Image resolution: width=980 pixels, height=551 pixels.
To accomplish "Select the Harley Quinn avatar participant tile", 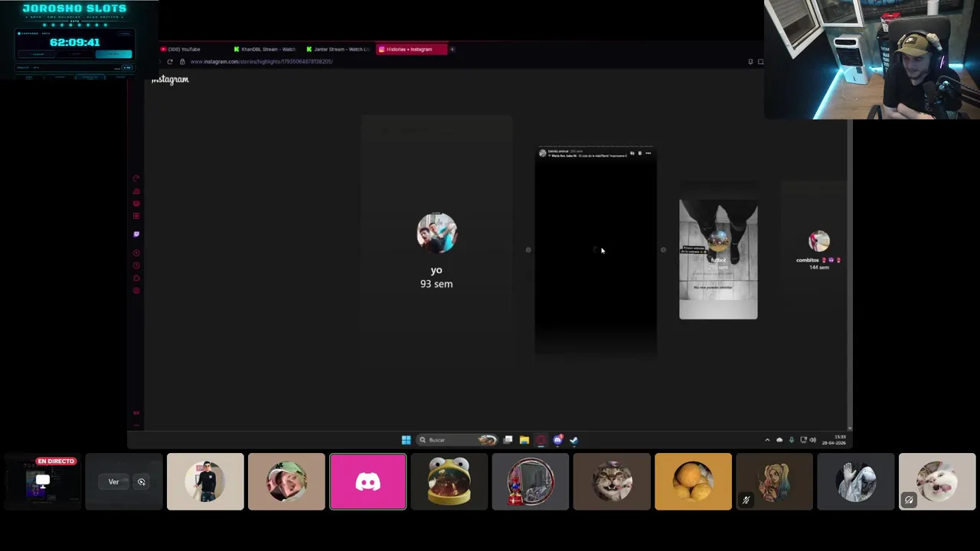I will coord(774,481).
